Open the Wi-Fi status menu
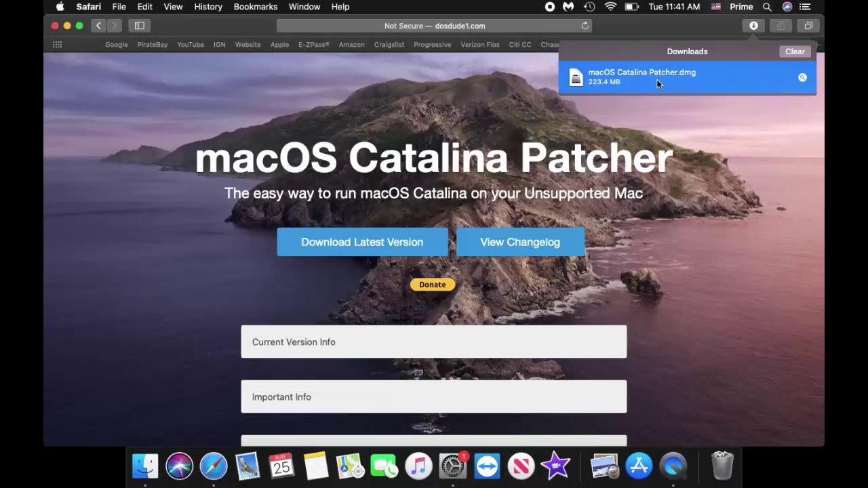 coord(610,7)
